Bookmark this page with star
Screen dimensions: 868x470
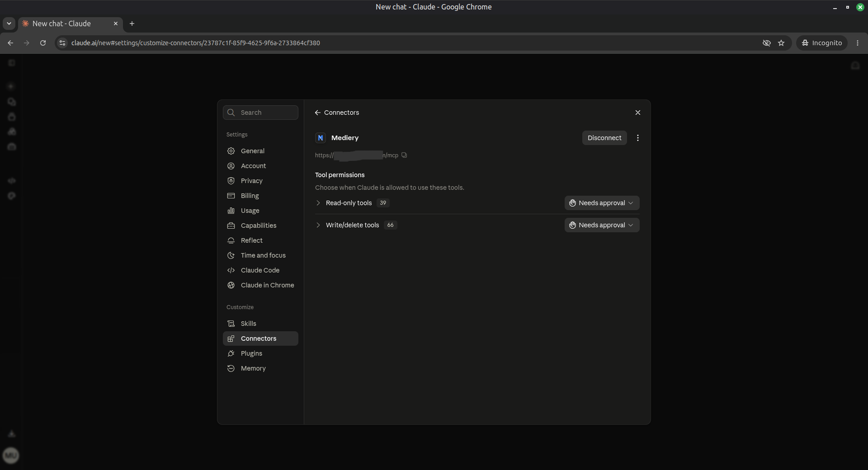[781, 43]
